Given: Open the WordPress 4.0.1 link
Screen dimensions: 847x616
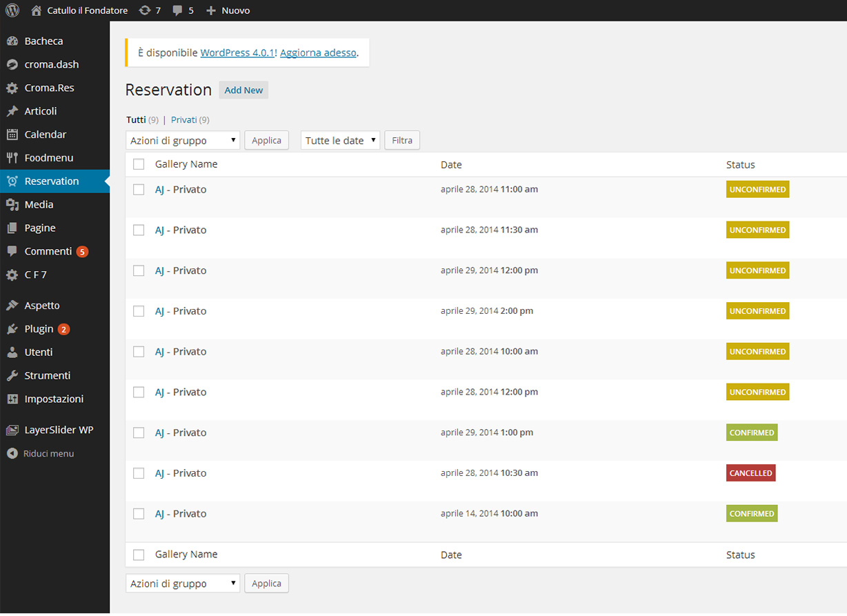Looking at the screenshot, I should click(x=238, y=52).
